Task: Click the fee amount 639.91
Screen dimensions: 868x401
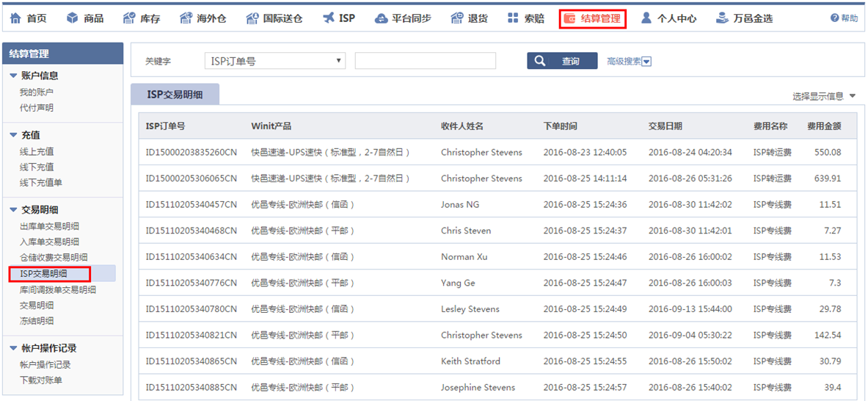Action: pos(828,178)
